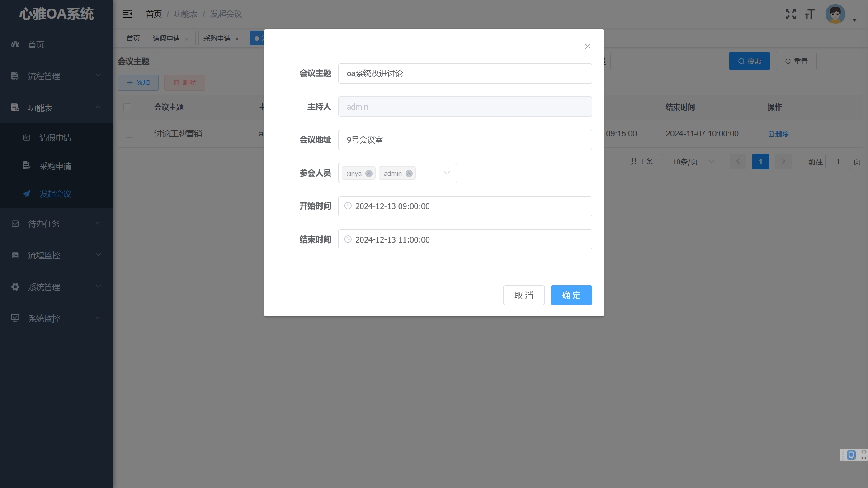Go to previous page arrow

(738, 161)
